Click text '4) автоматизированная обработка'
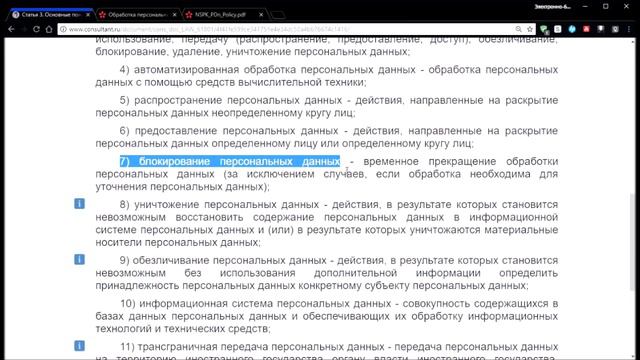Viewport: 640px width, 360px height. pyautogui.click(x=209, y=70)
